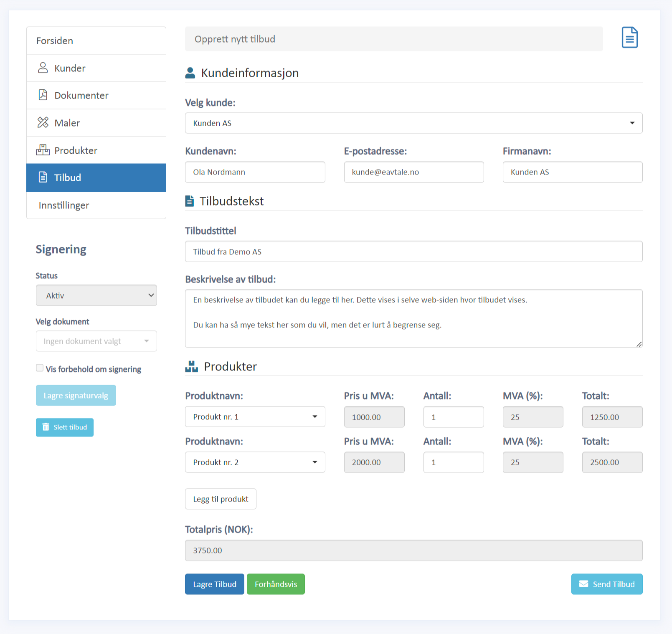Add another product with Legg til produkt
672x634 pixels.
[221, 499]
